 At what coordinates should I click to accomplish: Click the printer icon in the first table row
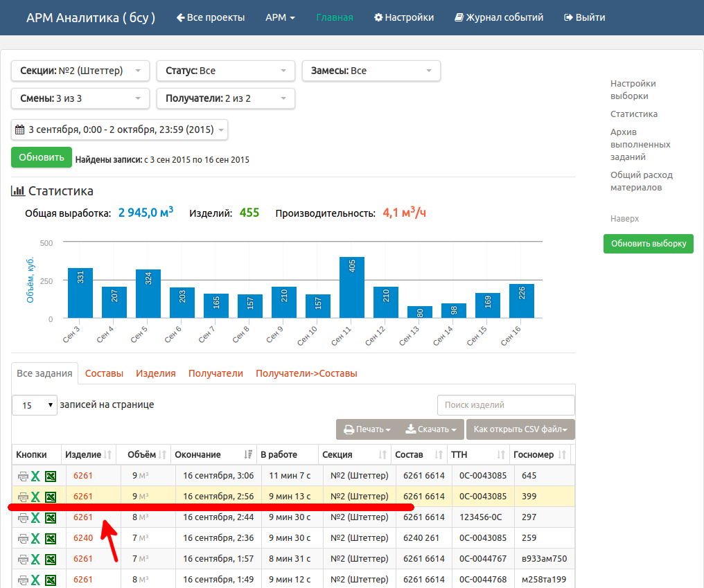coord(22,476)
